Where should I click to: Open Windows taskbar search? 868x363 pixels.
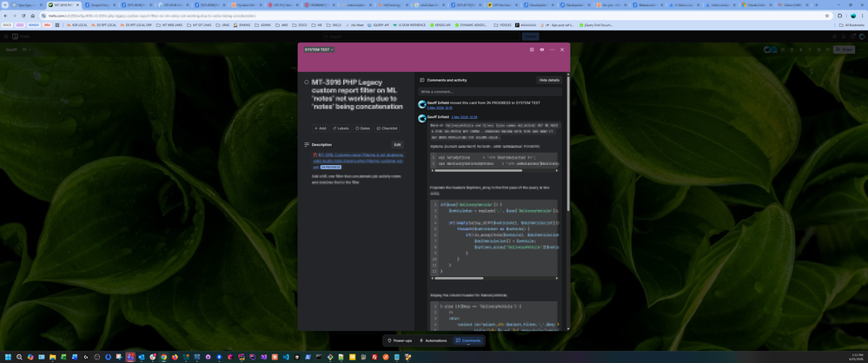point(19,357)
